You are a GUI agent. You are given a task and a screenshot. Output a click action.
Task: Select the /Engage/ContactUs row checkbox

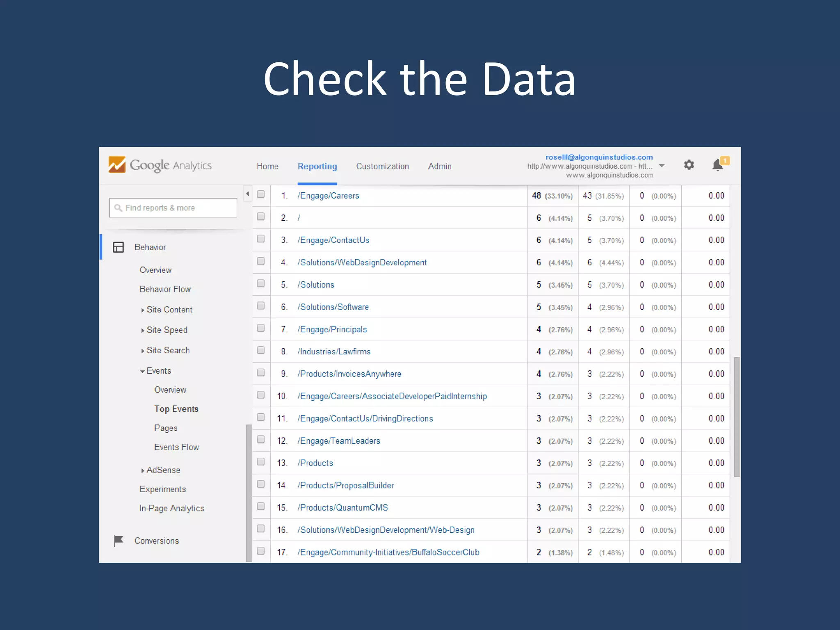pyautogui.click(x=261, y=239)
